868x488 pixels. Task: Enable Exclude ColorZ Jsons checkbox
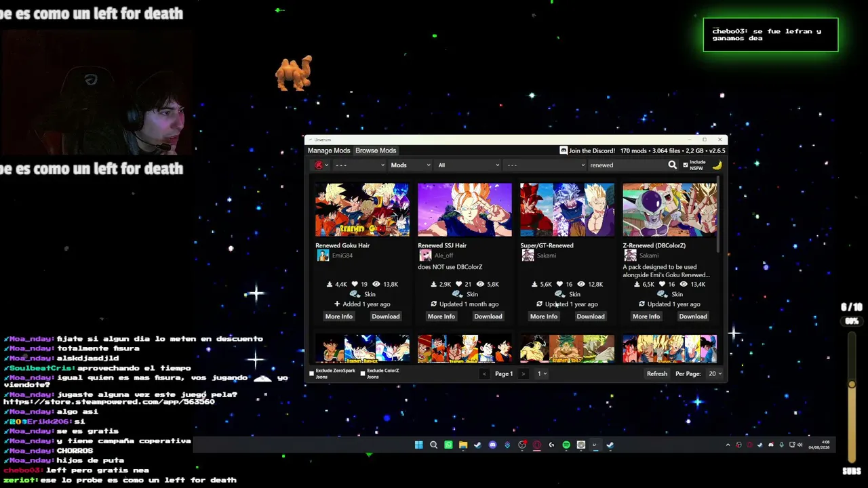[363, 373]
